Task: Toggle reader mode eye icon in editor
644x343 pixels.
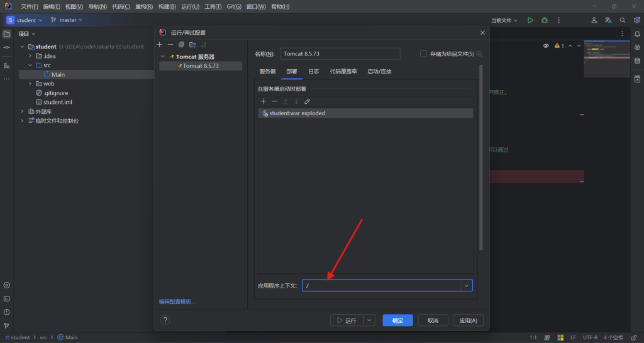Action: tap(546, 45)
